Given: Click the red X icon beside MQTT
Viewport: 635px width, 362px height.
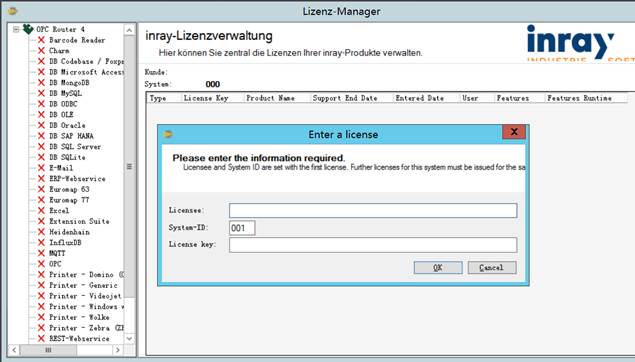Looking at the screenshot, I should (x=41, y=253).
